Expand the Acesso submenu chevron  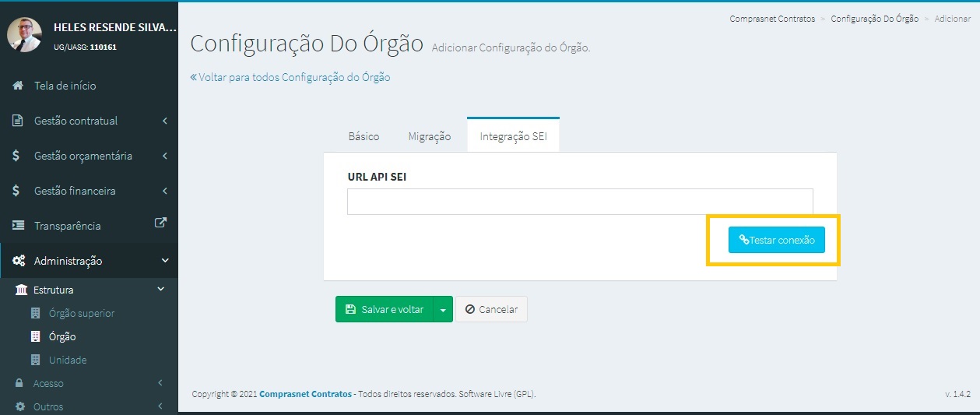(x=160, y=383)
